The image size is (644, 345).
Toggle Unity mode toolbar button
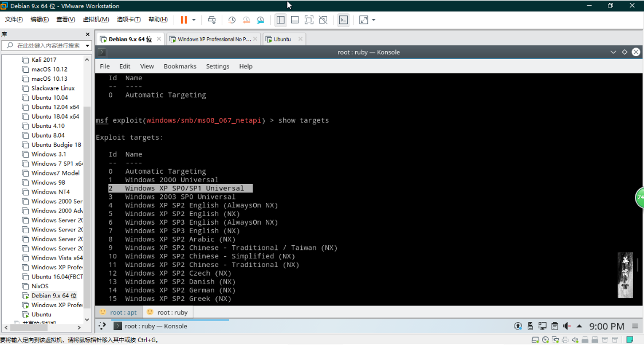coord(323,19)
